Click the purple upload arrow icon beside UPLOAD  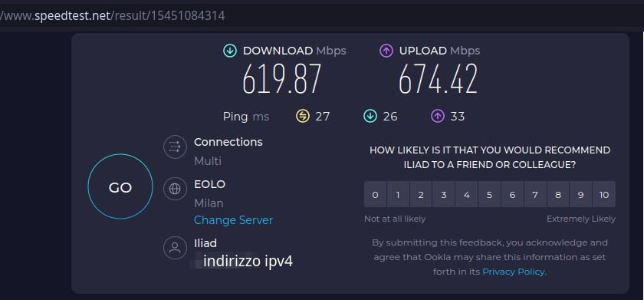coord(386,51)
